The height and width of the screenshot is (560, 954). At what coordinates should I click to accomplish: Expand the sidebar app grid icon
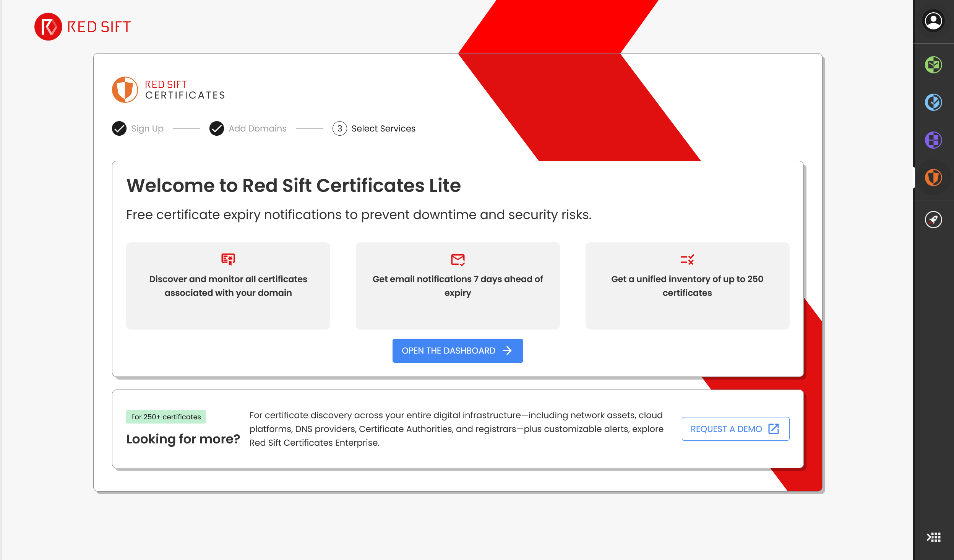point(933,537)
